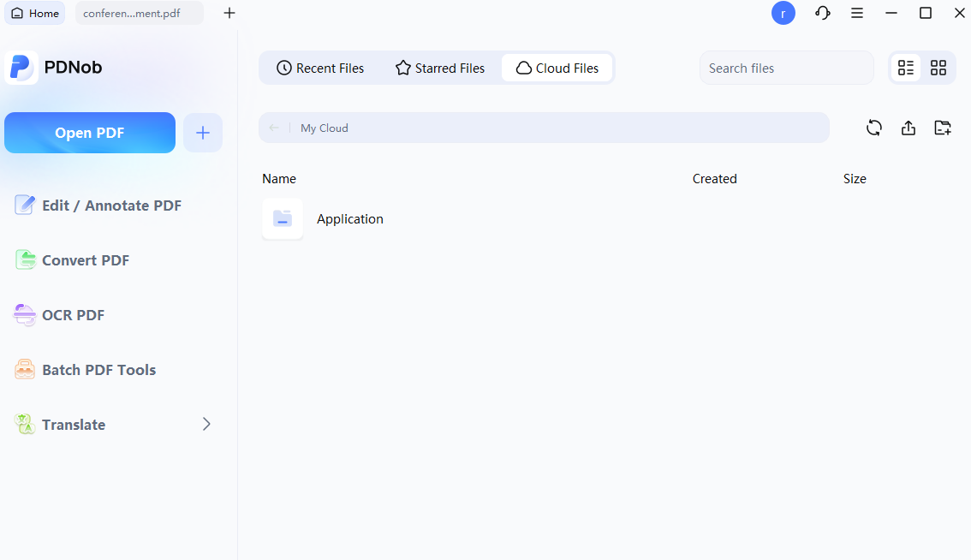Click the upload file icon

(x=908, y=128)
